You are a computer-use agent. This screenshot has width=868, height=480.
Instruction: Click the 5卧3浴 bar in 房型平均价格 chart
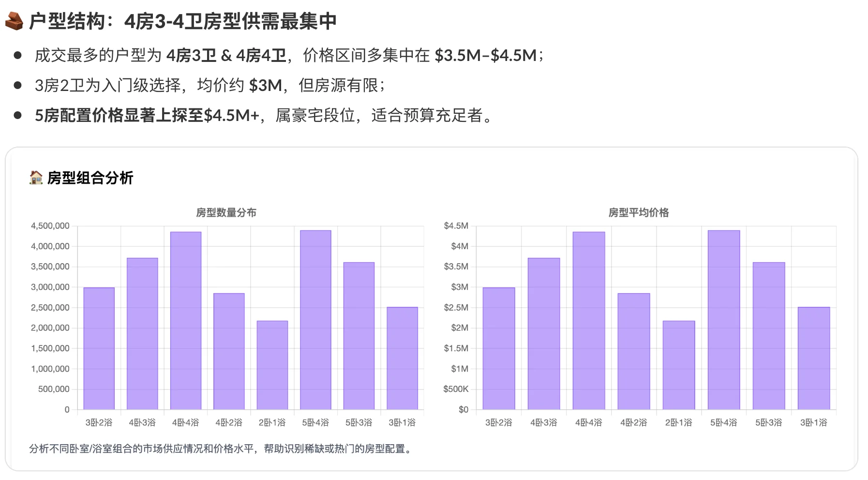click(x=769, y=336)
